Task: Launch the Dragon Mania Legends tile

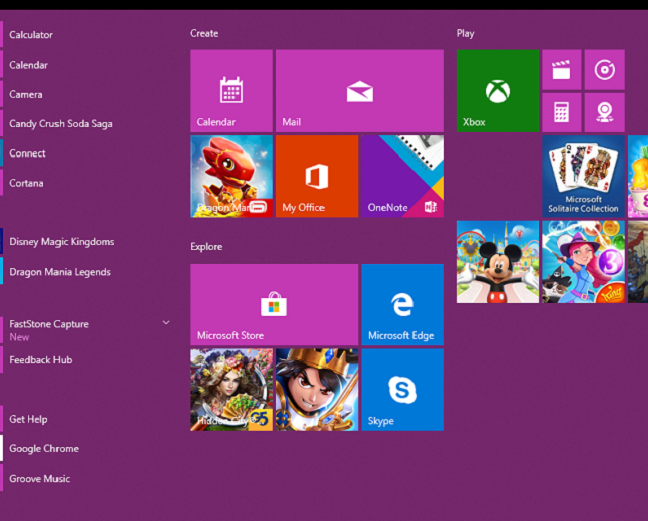Action: pos(231,176)
